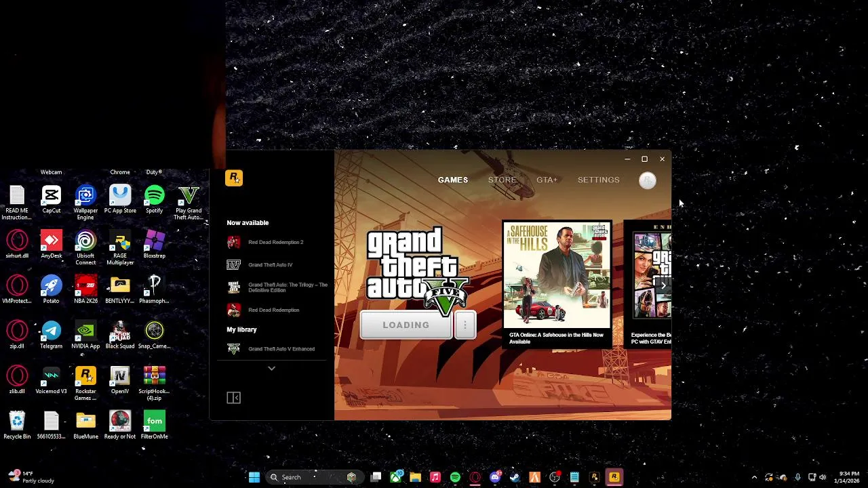This screenshot has width=868, height=488.
Task: Open Ubisoft Connect desktop shortcut
Action: pyautogui.click(x=85, y=247)
